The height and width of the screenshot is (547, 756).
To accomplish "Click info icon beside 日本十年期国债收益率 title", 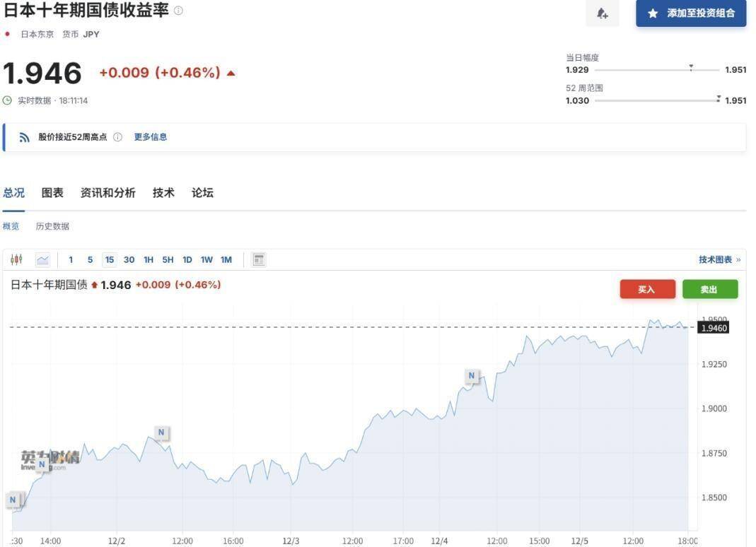I will 178,11.
